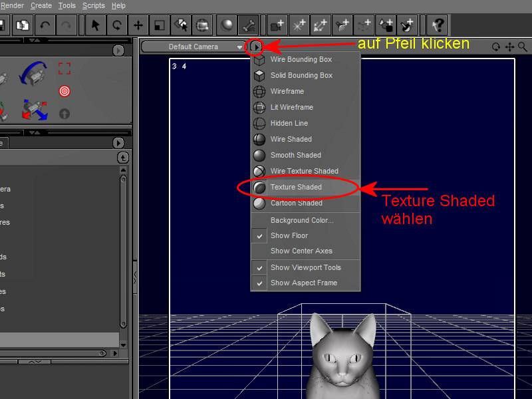Click the red dashed frame icon
Image resolution: width=532 pixels, height=399 pixels.
pos(65,68)
